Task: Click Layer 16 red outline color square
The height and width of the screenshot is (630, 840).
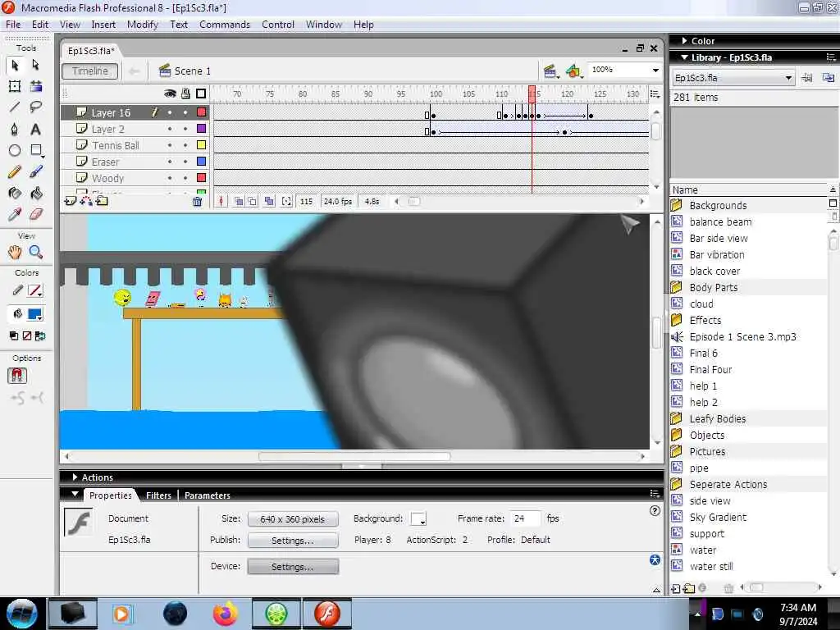Action: (x=202, y=112)
